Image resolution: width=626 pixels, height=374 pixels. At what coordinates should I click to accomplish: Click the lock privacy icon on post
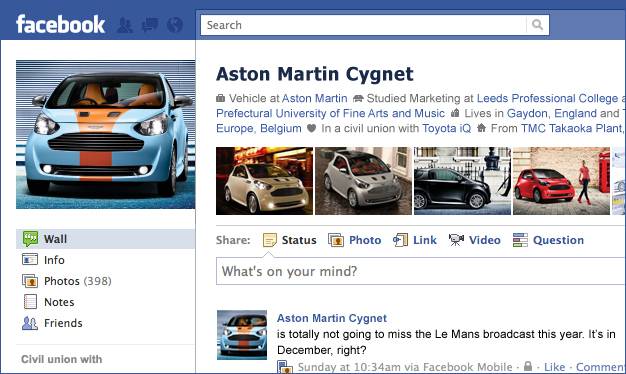(x=528, y=366)
